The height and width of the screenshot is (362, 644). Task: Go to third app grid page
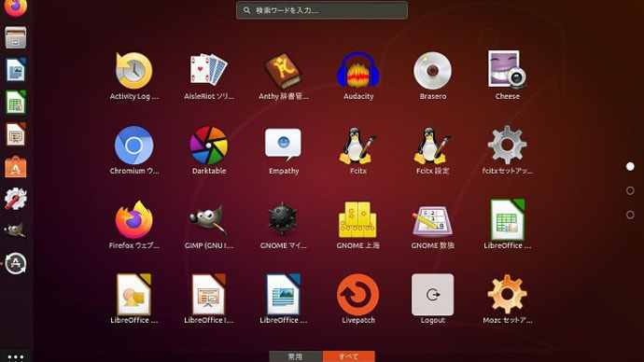click(x=630, y=215)
